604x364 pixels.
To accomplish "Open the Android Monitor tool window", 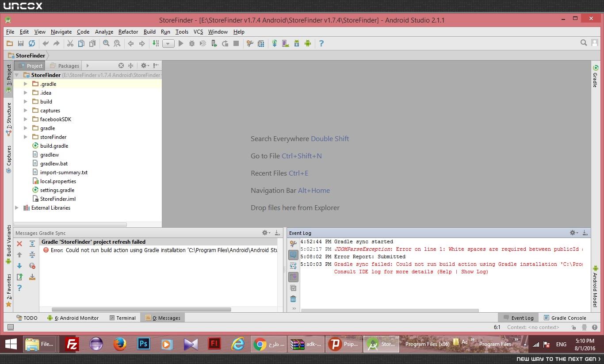I will click(73, 318).
